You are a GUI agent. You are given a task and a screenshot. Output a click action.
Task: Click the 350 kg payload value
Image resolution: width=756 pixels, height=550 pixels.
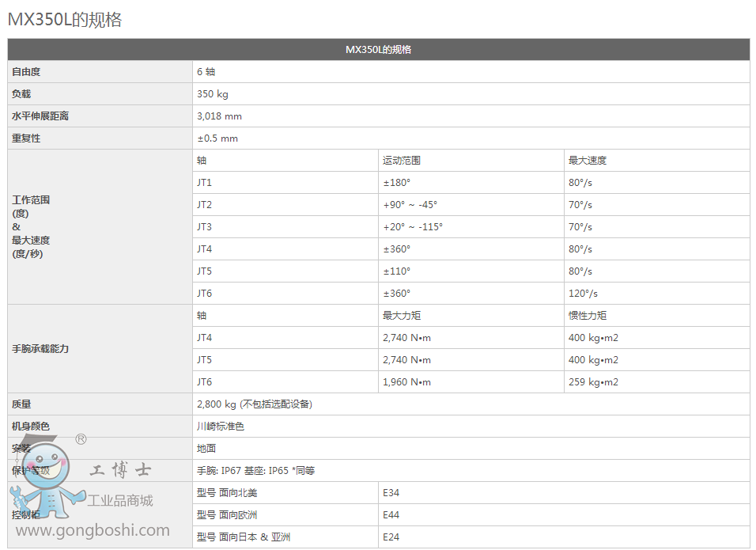coord(212,94)
